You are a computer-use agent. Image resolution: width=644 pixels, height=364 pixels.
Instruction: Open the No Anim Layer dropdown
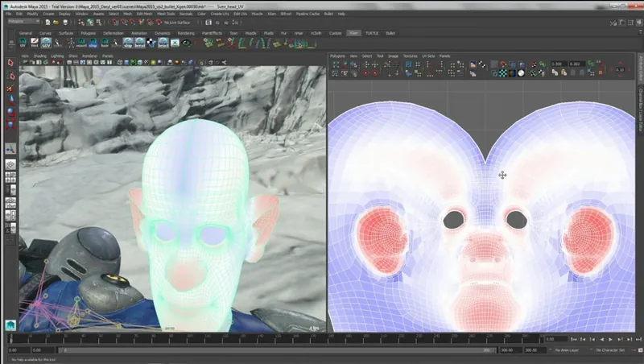pyautogui.click(x=567, y=350)
